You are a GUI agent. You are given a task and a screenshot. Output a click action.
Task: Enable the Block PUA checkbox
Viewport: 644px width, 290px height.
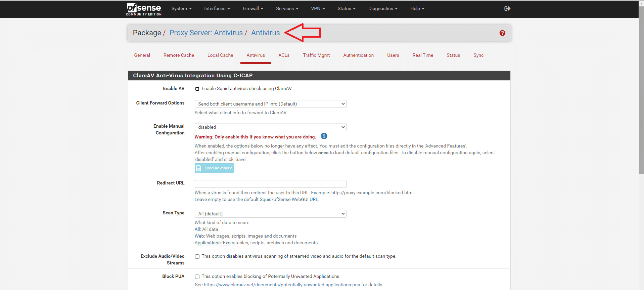(x=197, y=277)
